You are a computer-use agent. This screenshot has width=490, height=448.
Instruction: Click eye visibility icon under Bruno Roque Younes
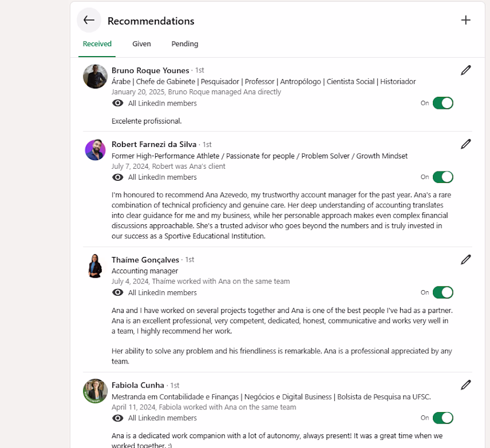[118, 103]
